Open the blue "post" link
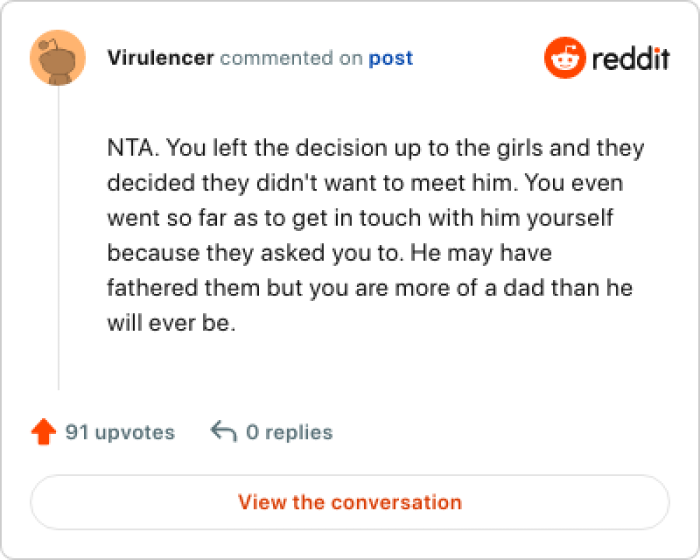 pos(390,58)
